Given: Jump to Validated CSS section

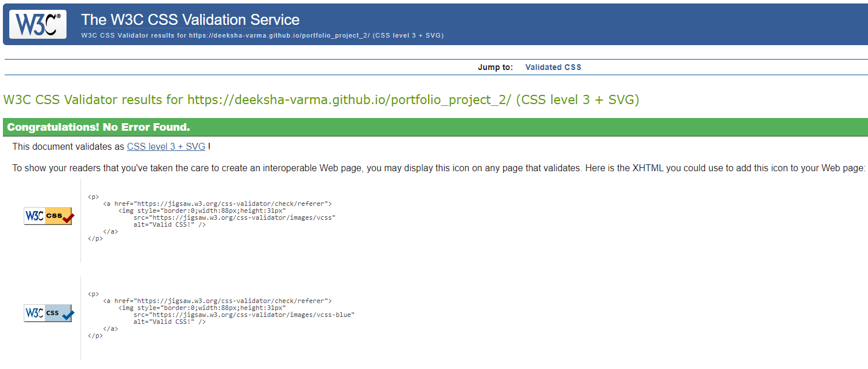Looking at the screenshot, I should tap(553, 67).
